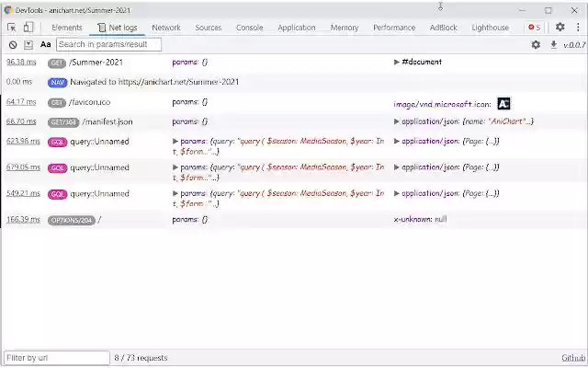Click GQL badge of 679.05 ms row
This screenshot has height=368, width=588.
[x=57, y=167]
